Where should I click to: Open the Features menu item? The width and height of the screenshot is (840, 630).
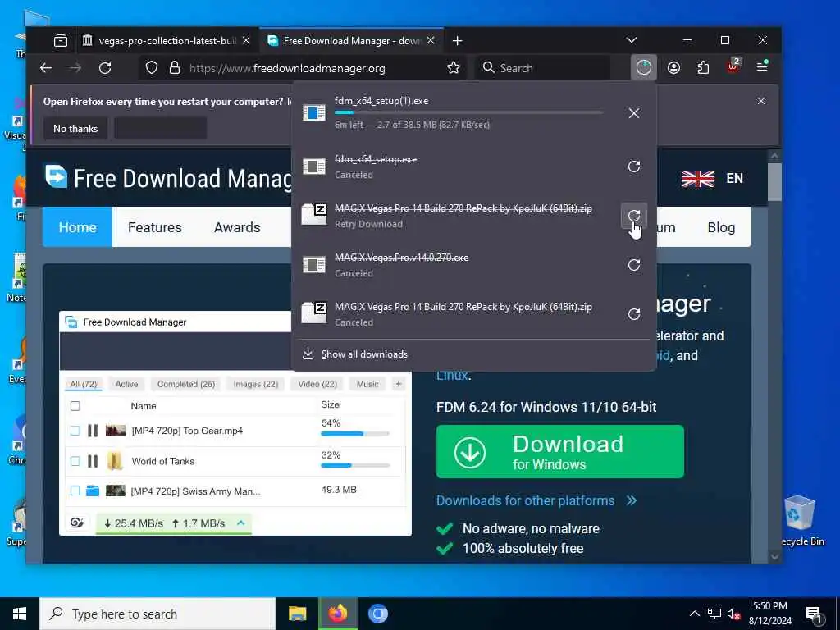click(154, 227)
